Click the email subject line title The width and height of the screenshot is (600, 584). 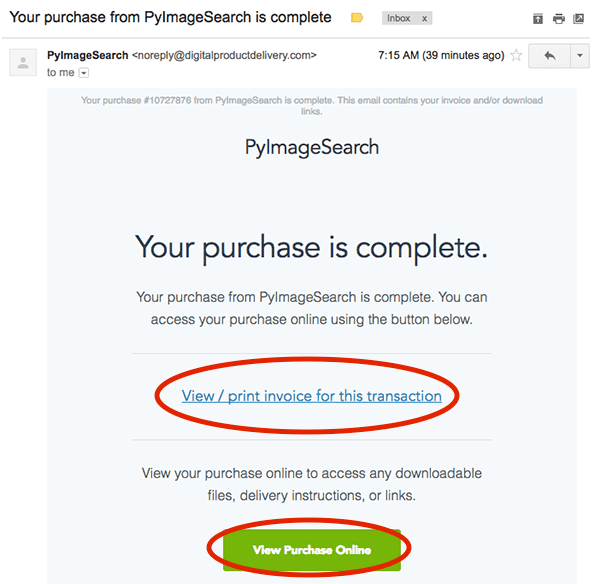click(x=170, y=18)
